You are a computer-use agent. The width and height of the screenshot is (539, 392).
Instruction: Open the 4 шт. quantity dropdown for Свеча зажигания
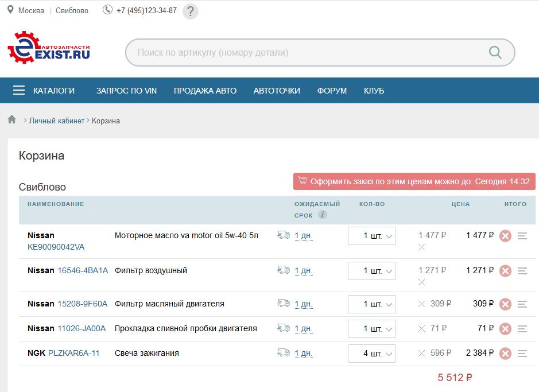[372, 354]
